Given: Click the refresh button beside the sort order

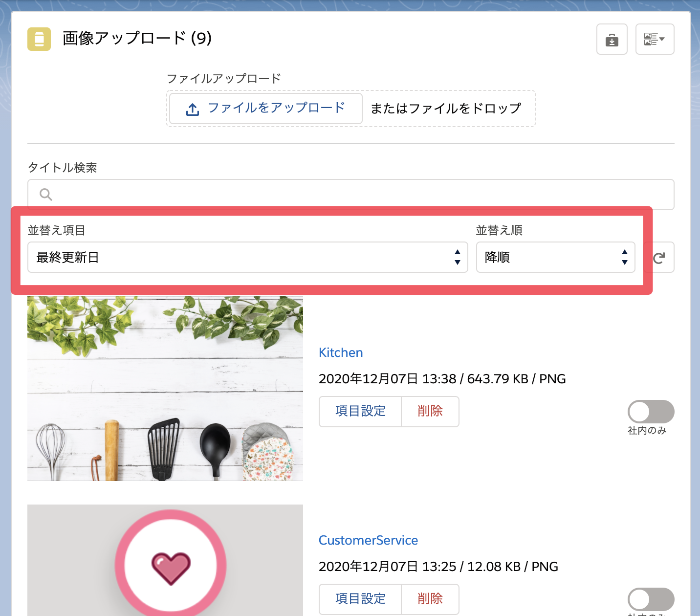Looking at the screenshot, I should [x=659, y=257].
